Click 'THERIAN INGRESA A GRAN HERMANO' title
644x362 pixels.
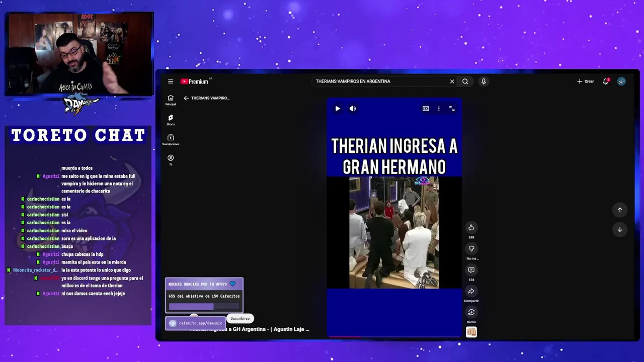(394, 156)
